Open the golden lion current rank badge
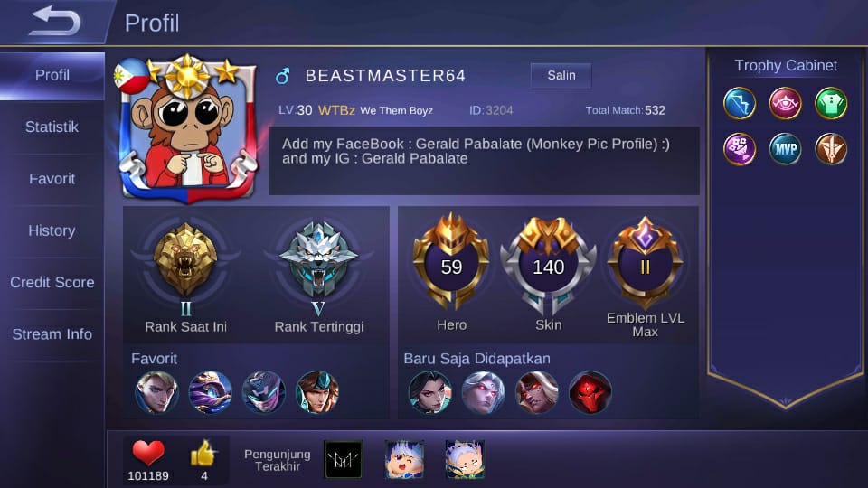868x488 pixels. coord(185,259)
